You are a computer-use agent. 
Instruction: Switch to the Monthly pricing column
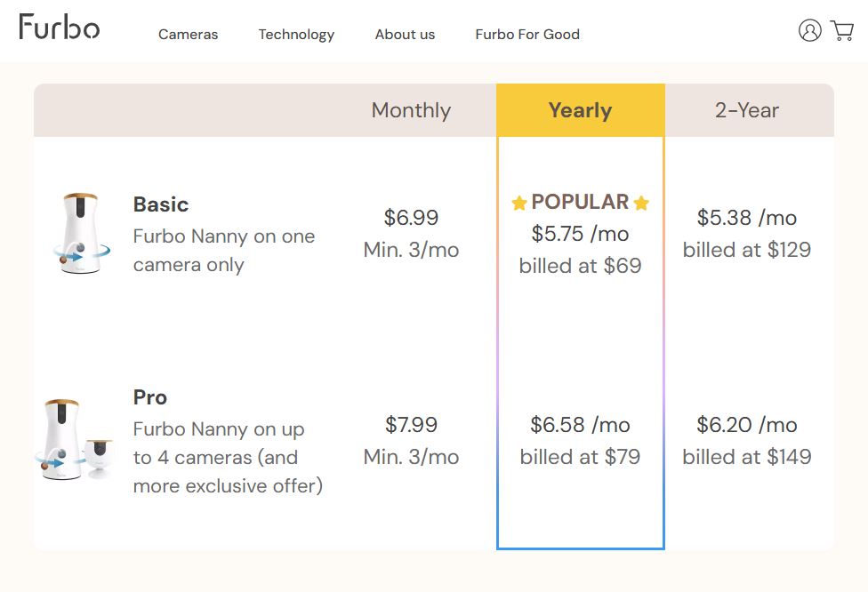pos(411,110)
